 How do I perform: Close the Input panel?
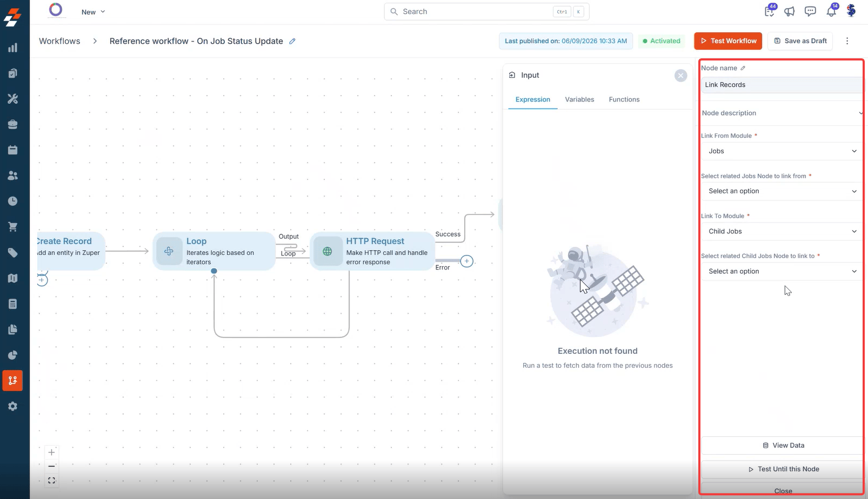click(x=681, y=76)
